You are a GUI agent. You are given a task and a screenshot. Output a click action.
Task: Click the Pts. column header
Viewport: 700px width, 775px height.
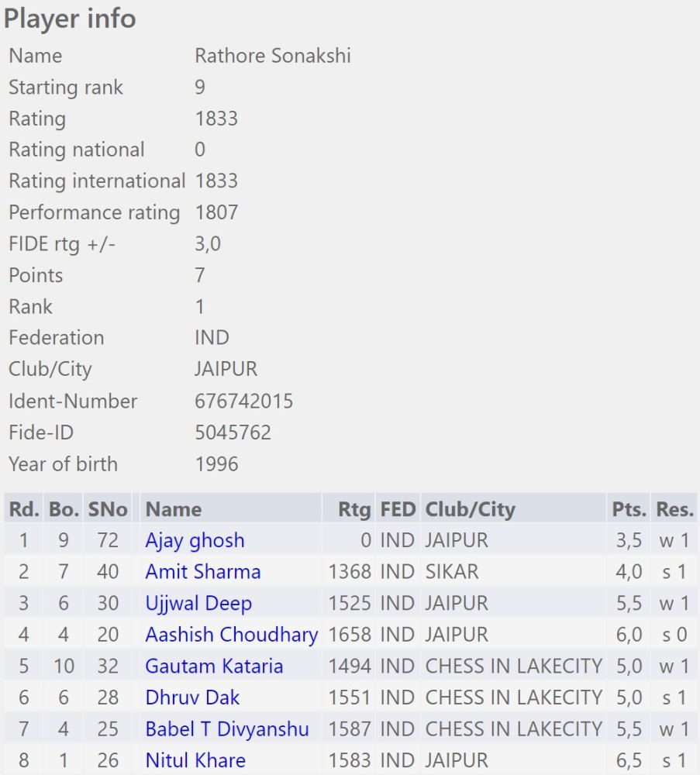pos(629,509)
